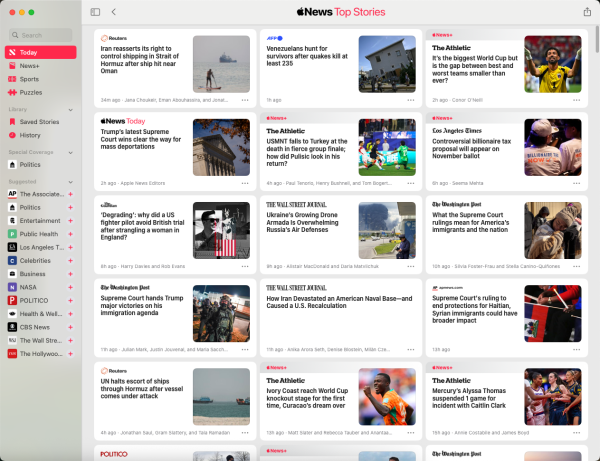Follow NASA with plus button
Viewport: 600px width, 461px height.
70,287
